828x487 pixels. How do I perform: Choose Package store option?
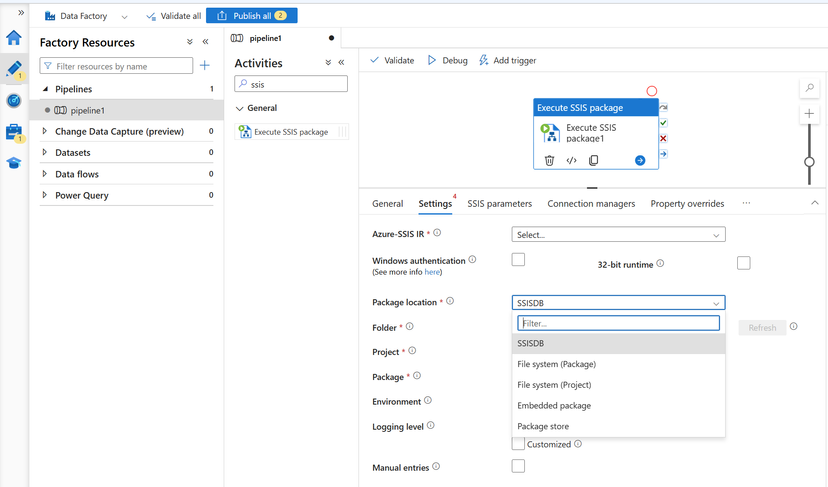[618, 426]
